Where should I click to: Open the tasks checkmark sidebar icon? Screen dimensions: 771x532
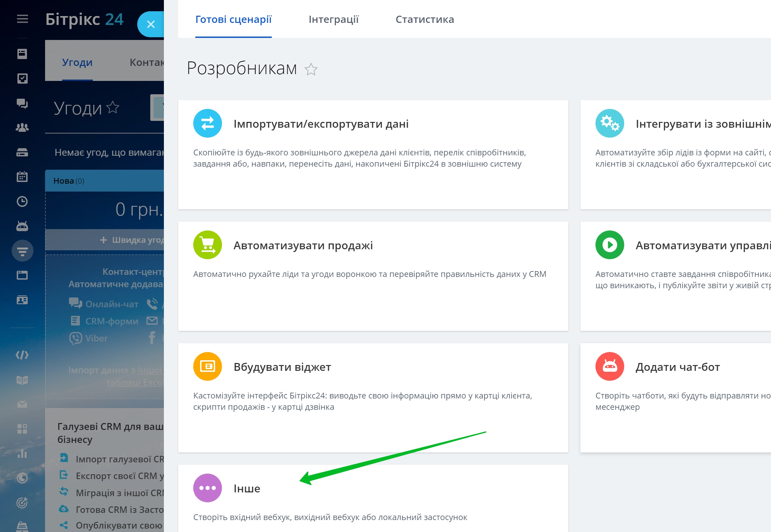click(22, 79)
